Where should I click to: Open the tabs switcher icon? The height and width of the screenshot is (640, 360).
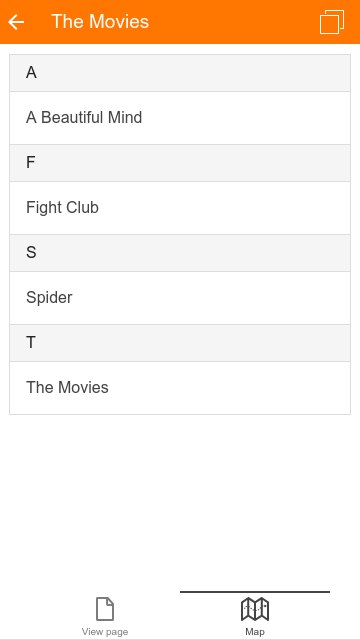tap(332, 22)
